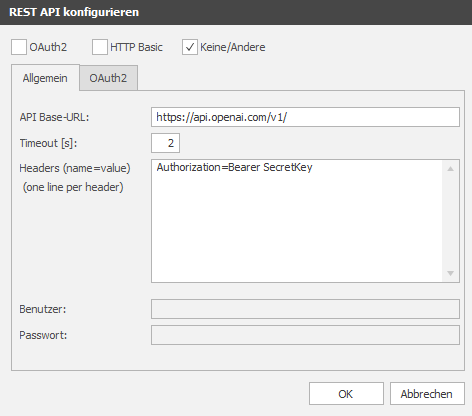The height and width of the screenshot is (416, 472).
Task: Click the API Base-URL field
Action: [x=305, y=117]
